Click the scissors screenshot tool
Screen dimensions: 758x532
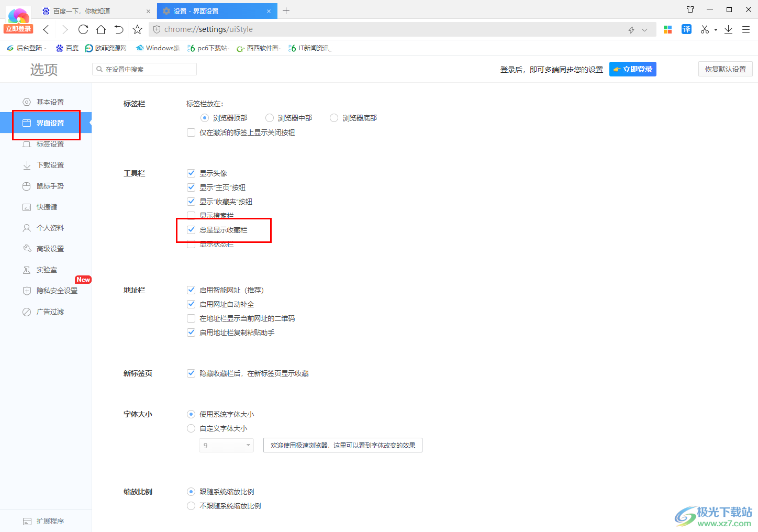[705, 29]
